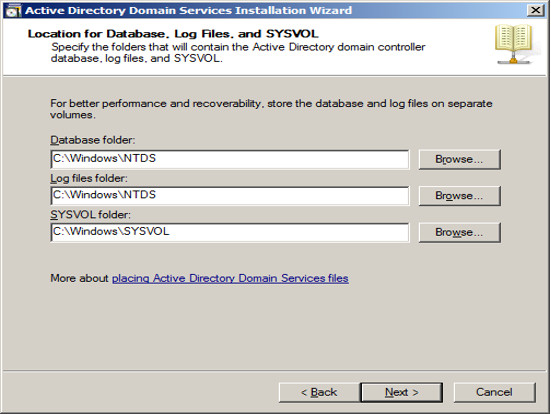Focus the SYSVOL folder path field
The image size is (551, 414).
[230, 232]
